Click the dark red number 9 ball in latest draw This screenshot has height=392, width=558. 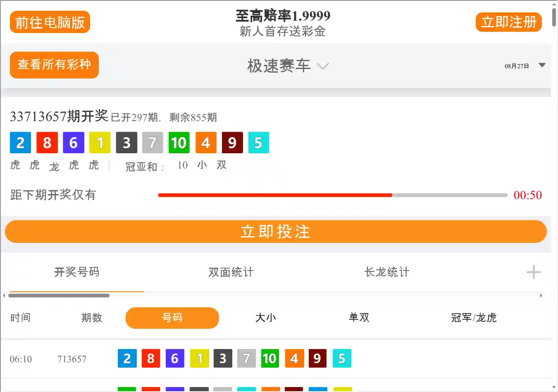232,143
